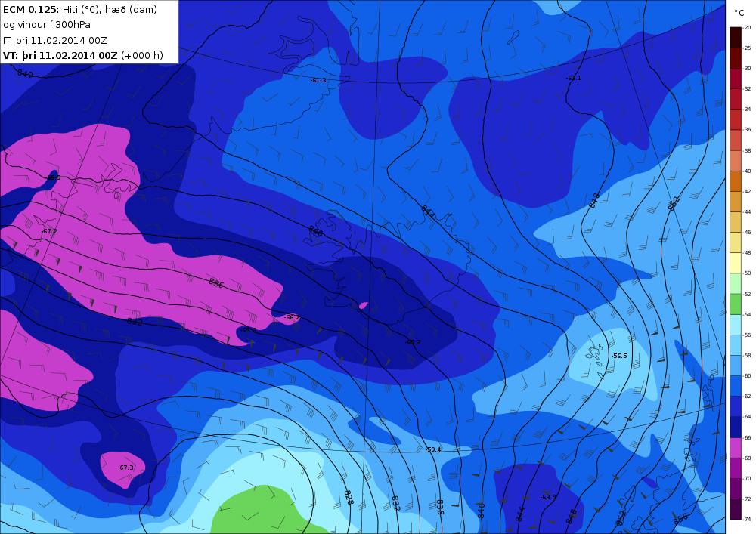Click the "828" height contour label
Viewport: 756px width, 534px height.
[x=349, y=498]
